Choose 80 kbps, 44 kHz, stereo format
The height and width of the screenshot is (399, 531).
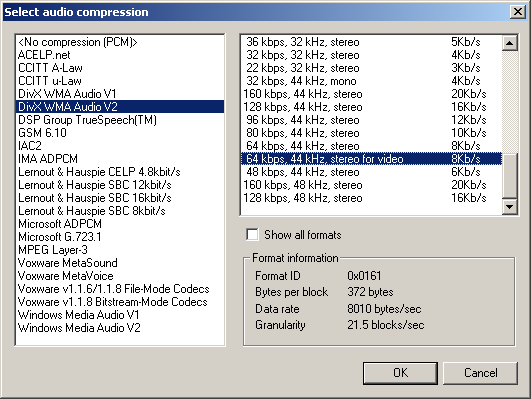(371, 133)
